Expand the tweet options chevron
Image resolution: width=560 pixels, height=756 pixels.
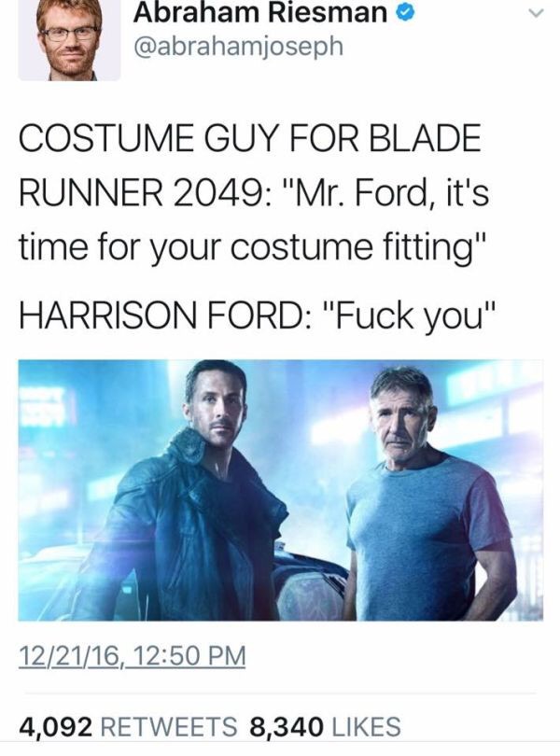pyautogui.click(x=537, y=13)
